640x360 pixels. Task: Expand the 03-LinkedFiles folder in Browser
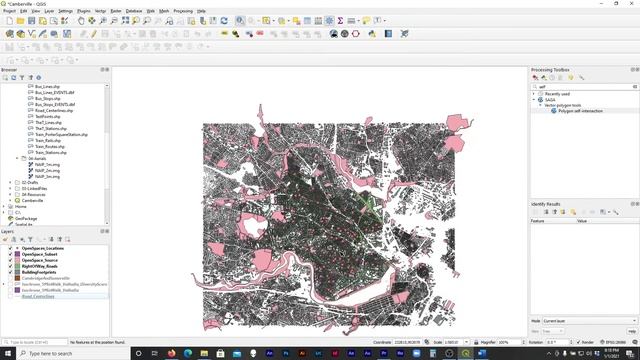[x=11, y=189]
